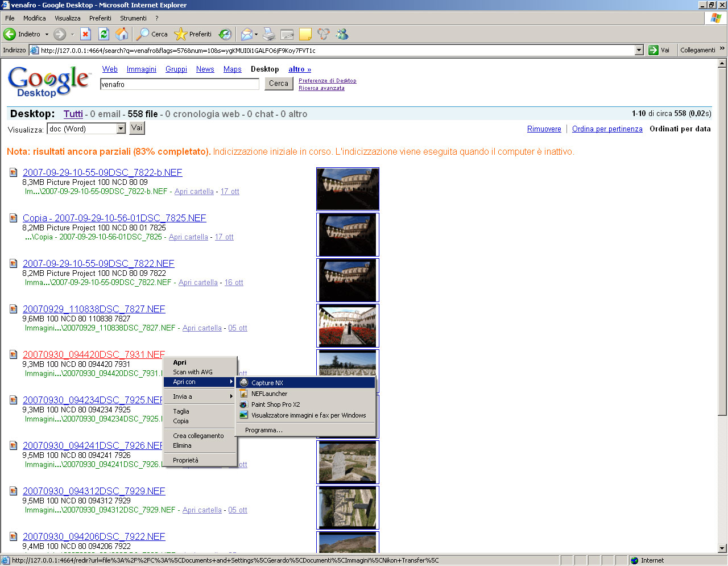Open thumbnail for 2007-09-29-10-55-09DSC_7822-b.NEF
This screenshot has width=728, height=566.
click(x=348, y=189)
